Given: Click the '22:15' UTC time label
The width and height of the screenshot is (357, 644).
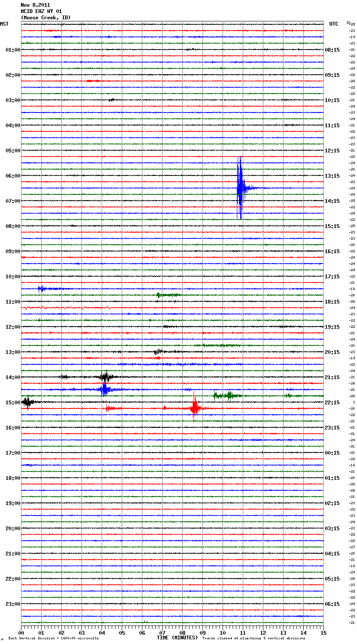Looking at the screenshot, I should click(x=332, y=403).
